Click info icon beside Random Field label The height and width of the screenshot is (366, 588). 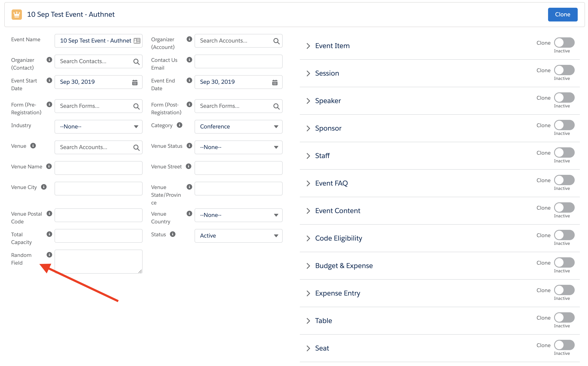(x=49, y=255)
